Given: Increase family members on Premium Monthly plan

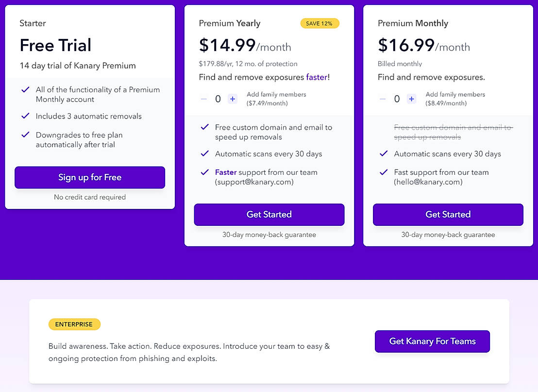Looking at the screenshot, I should click(x=412, y=99).
